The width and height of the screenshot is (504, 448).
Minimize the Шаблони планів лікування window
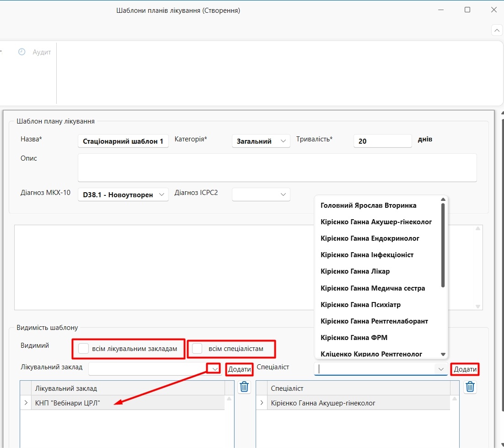[441, 10]
